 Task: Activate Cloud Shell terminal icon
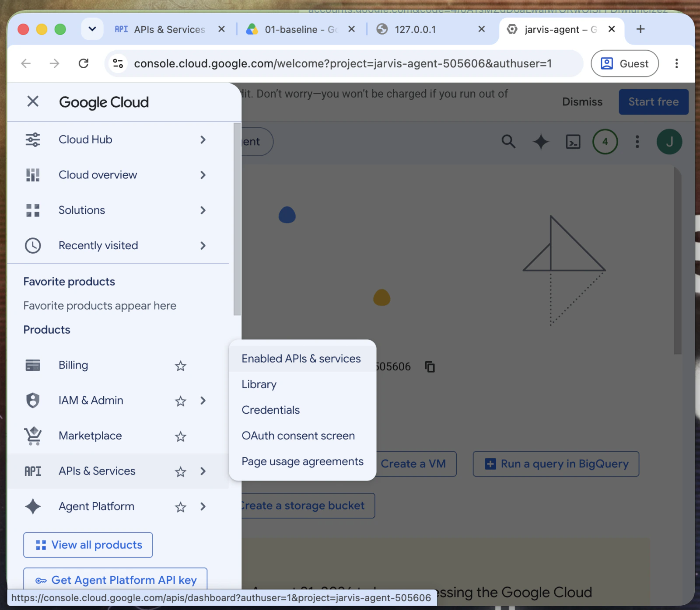[573, 142]
